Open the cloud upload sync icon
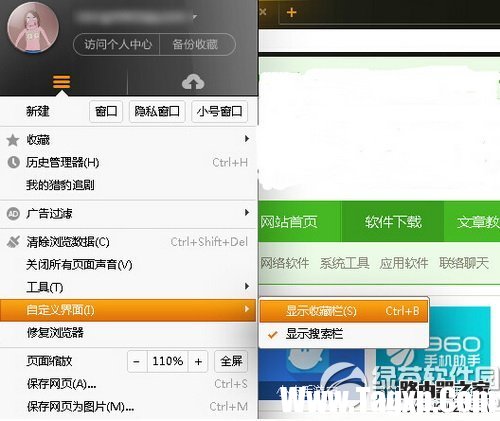 click(193, 82)
